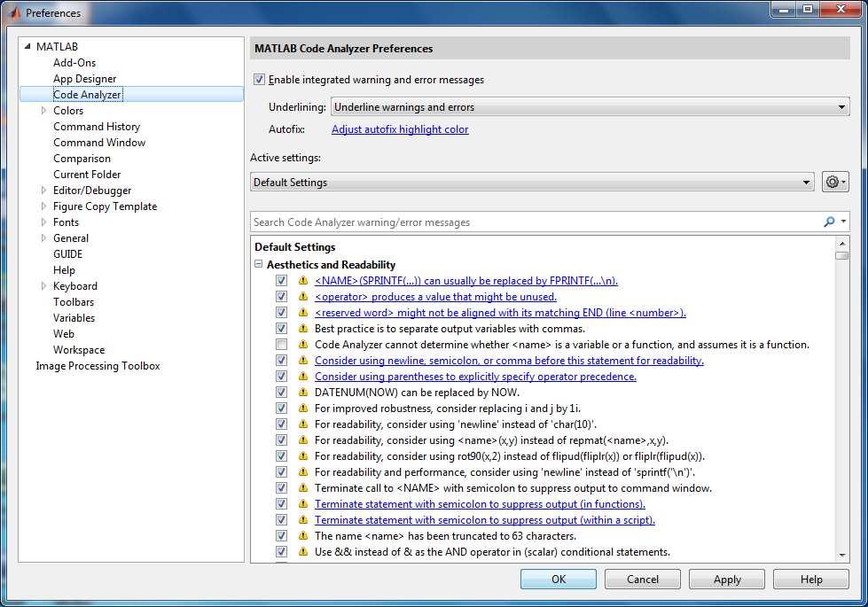Click the Help button

[810, 579]
